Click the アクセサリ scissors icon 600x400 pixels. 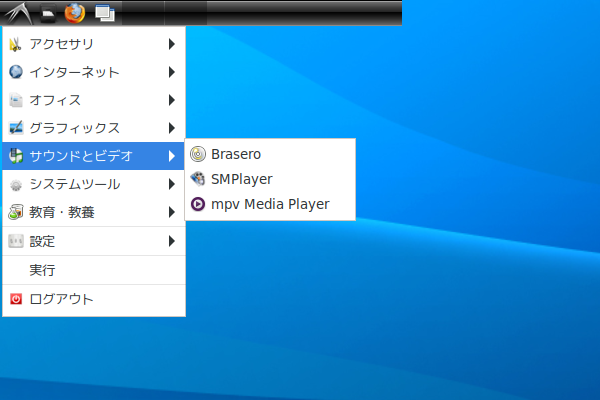16,44
